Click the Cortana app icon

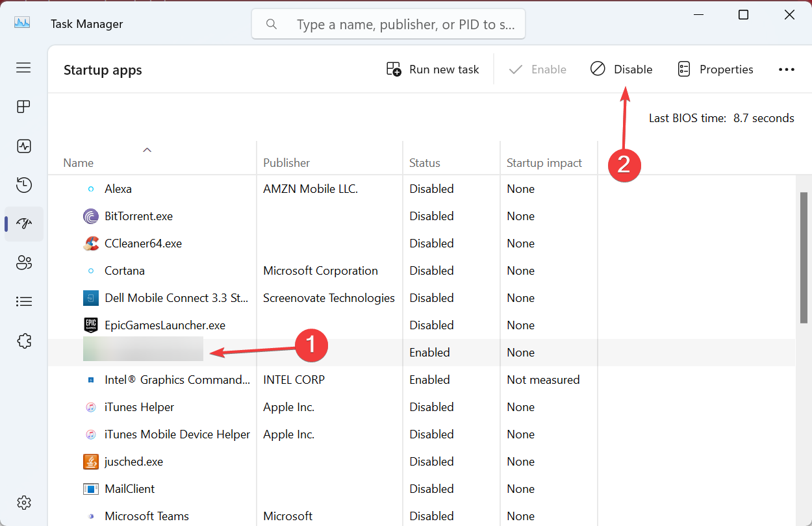click(x=91, y=271)
